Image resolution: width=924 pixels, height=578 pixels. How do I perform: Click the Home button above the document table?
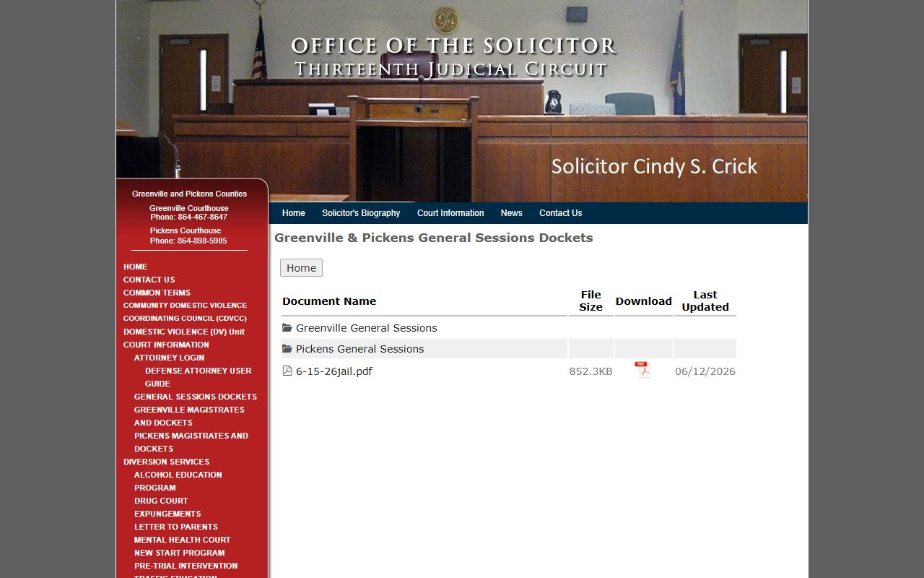tap(301, 268)
